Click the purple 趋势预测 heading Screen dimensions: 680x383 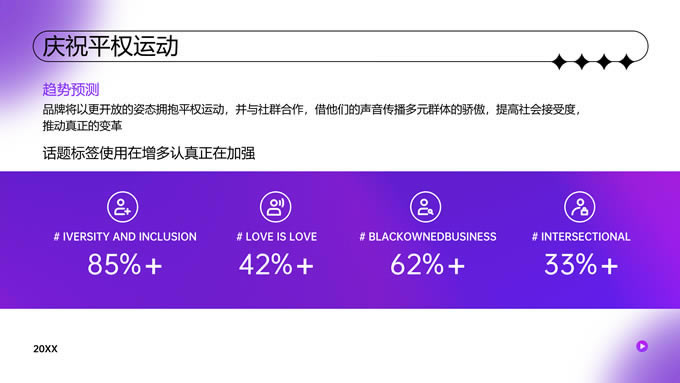click(71, 90)
